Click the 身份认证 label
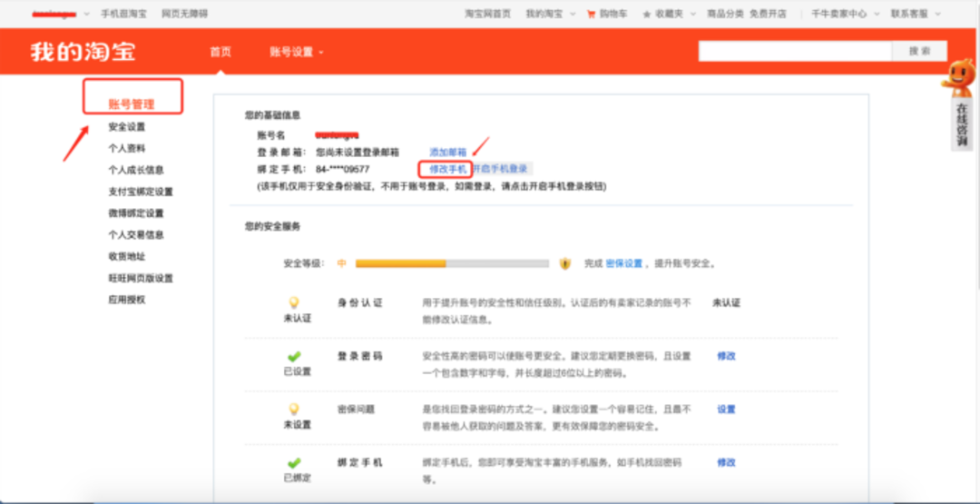 [x=360, y=302]
